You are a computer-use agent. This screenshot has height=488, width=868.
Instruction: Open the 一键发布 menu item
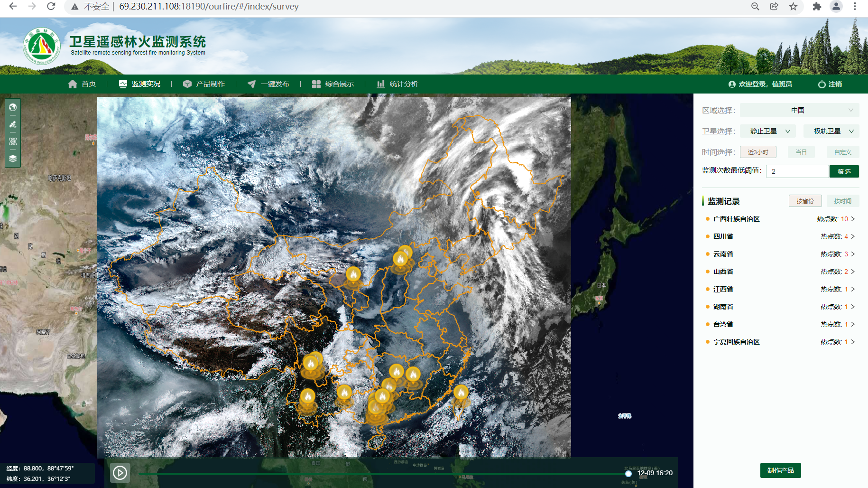point(268,84)
